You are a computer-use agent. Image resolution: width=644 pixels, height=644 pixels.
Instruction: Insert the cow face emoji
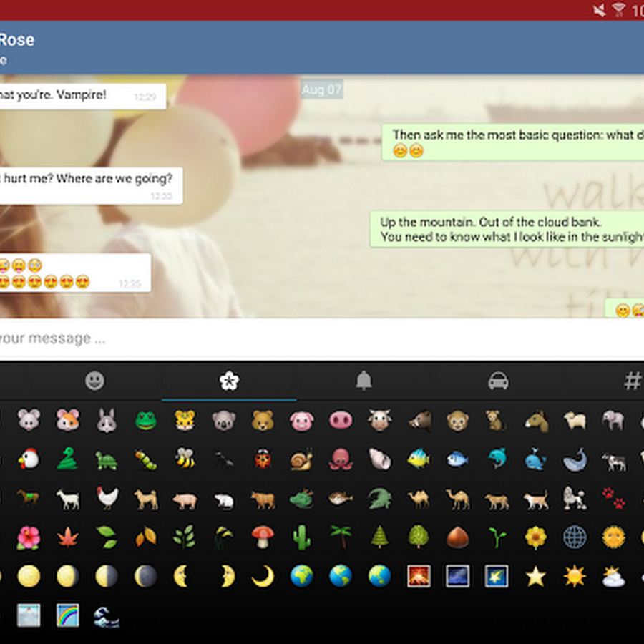coord(380,420)
